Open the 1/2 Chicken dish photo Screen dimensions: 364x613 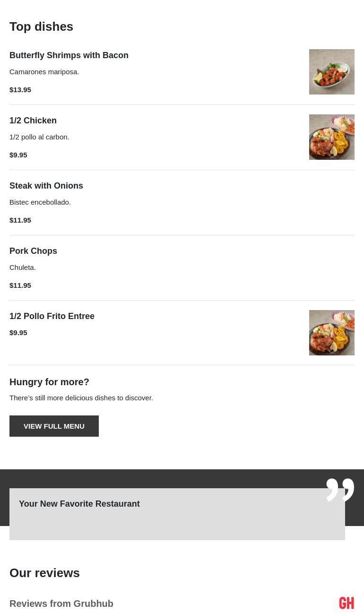tap(331, 137)
